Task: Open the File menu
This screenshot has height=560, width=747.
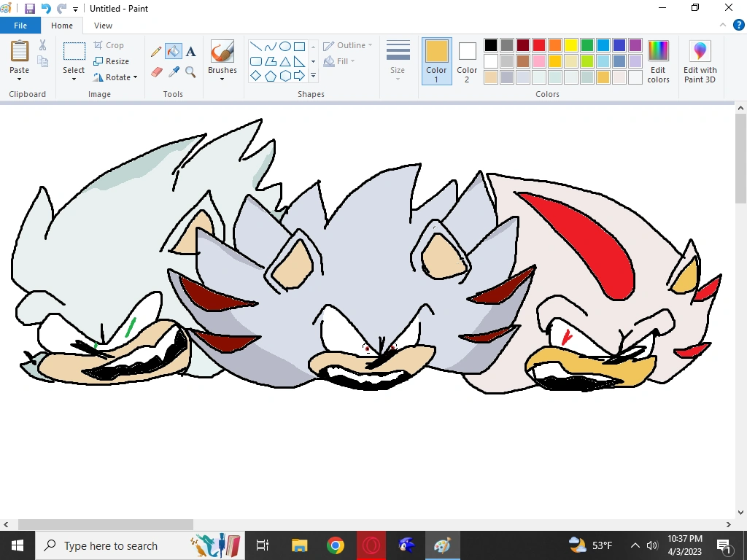Action: 20,26
